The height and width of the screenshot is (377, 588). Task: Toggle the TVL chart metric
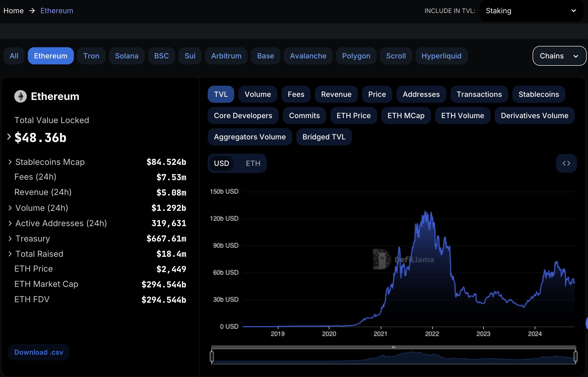click(x=221, y=94)
